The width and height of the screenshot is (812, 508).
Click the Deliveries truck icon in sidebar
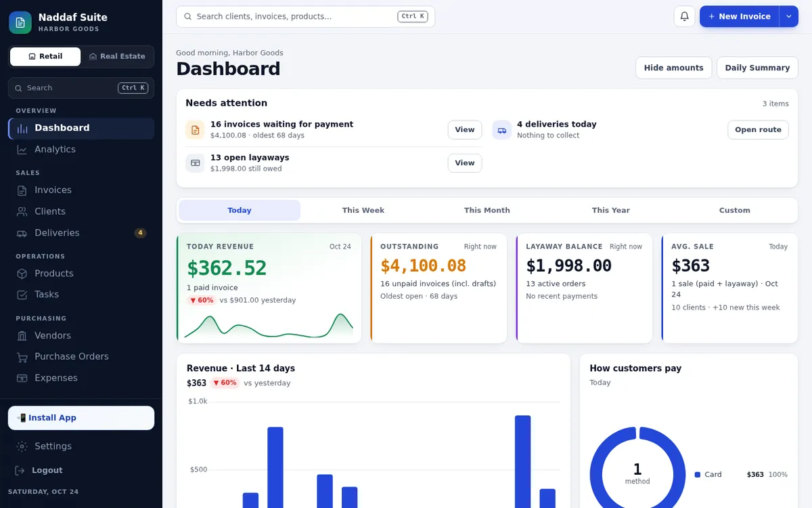(22, 233)
